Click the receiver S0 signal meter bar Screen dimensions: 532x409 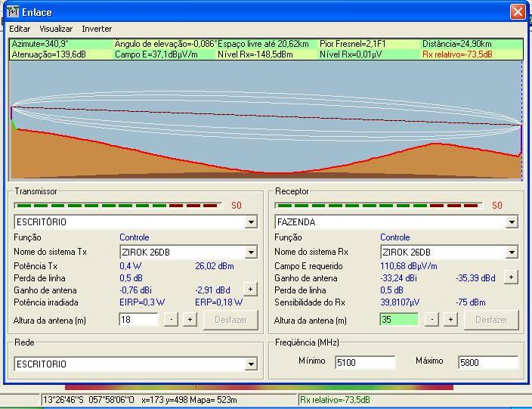(378, 205)
